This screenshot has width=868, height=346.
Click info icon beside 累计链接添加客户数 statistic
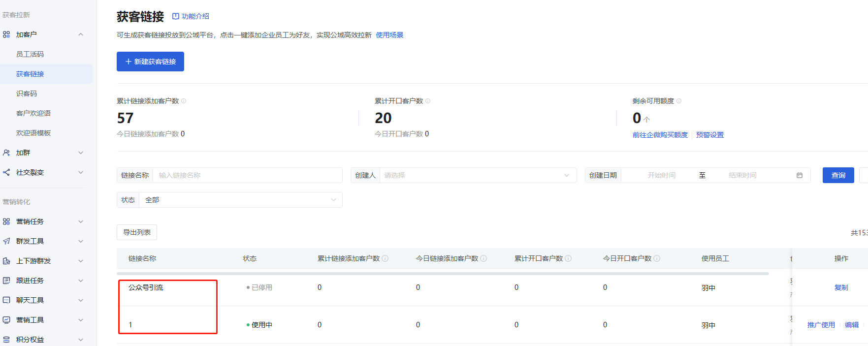tap(184, 101)
